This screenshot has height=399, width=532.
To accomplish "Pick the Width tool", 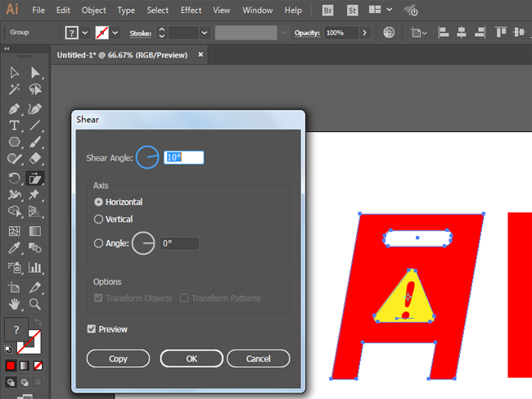I will pos(14,195).
